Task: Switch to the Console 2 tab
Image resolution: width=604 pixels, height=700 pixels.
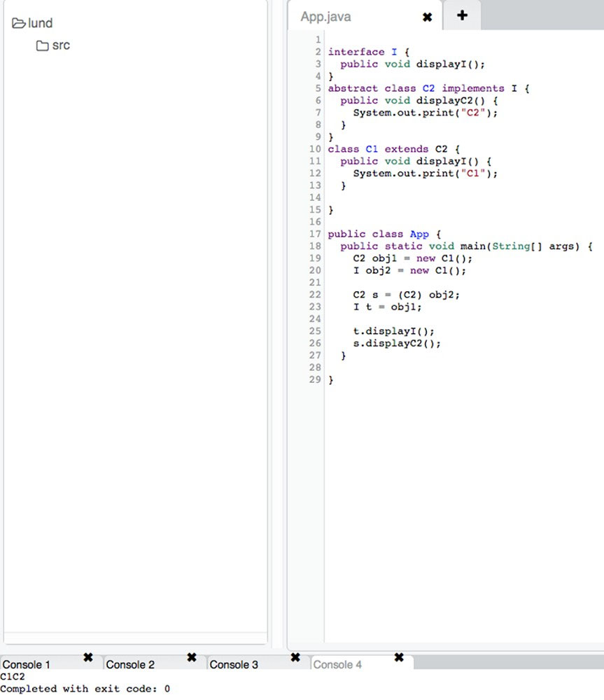Action: pos(130,665)
